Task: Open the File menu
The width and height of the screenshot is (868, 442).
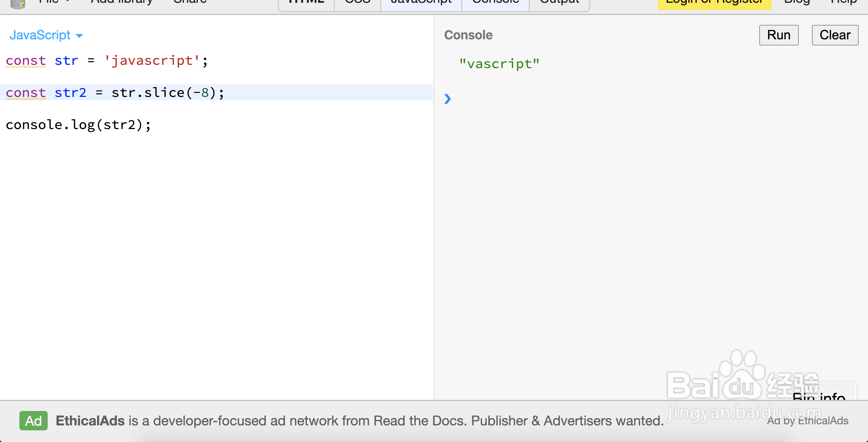Action: pos(54,2)
